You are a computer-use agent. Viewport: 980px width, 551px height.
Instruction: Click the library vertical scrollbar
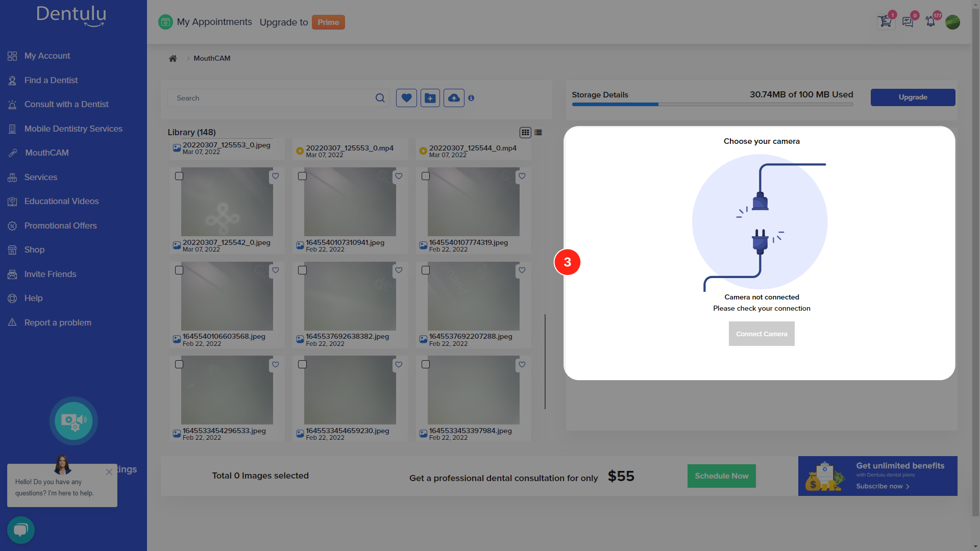[545, 361]
